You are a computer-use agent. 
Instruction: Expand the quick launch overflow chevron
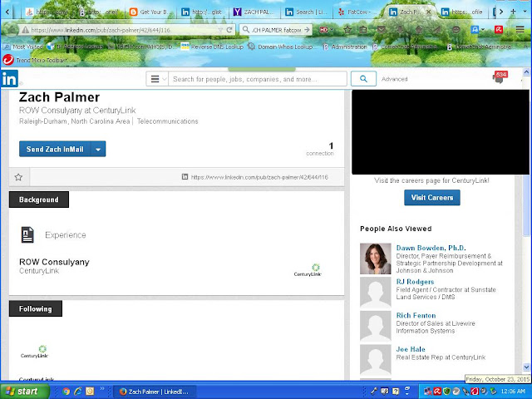pyautogui.click(x=101, y=388)
